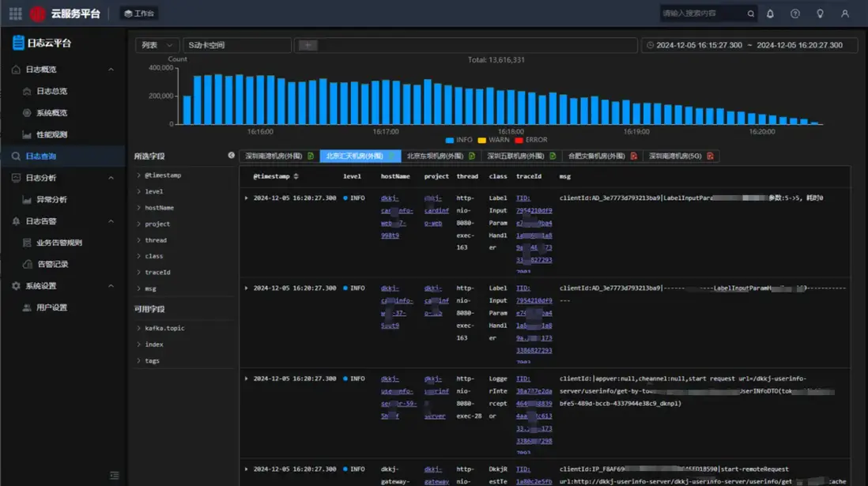The height and width of the screenshot is (486, 868).
Task: Click the red cloud platform logo
Action: 37,13
